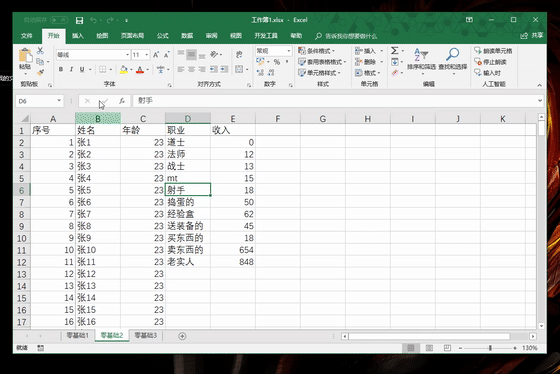Image resolution: width=560 pixels, height=374 pixels.
Task: Apply the borders button
Action: click(x=102, y=69)
